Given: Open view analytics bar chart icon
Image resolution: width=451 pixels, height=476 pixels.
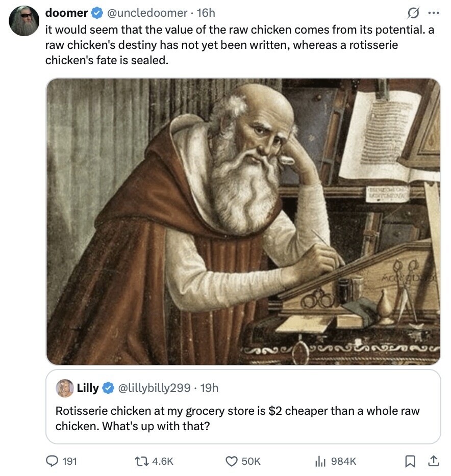Looking at the screenshot, I should click(x=321, y=461).
